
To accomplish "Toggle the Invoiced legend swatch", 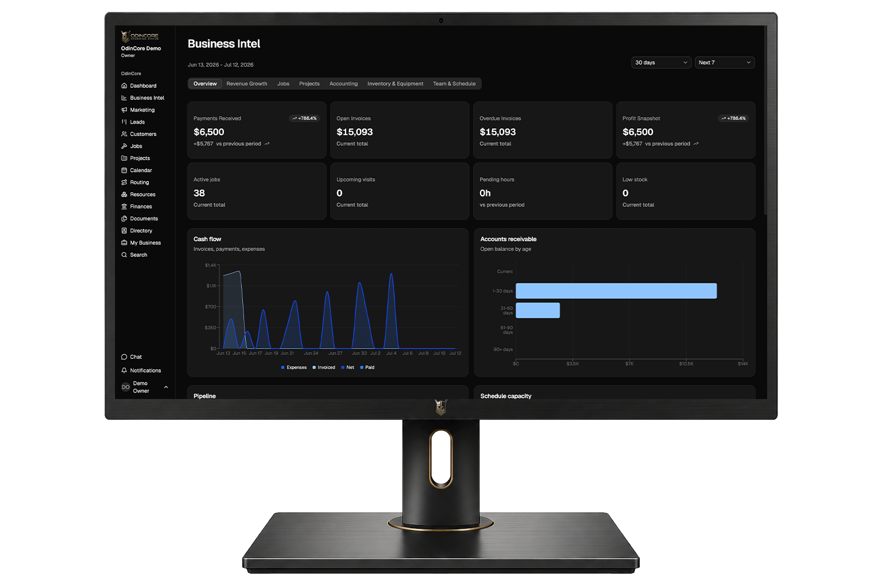I will 314,367.
